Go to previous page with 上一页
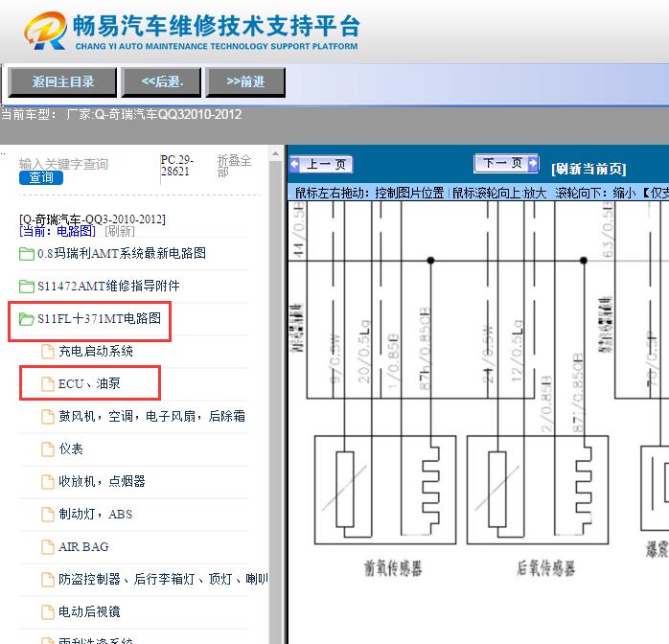 (x=321, y=164)
